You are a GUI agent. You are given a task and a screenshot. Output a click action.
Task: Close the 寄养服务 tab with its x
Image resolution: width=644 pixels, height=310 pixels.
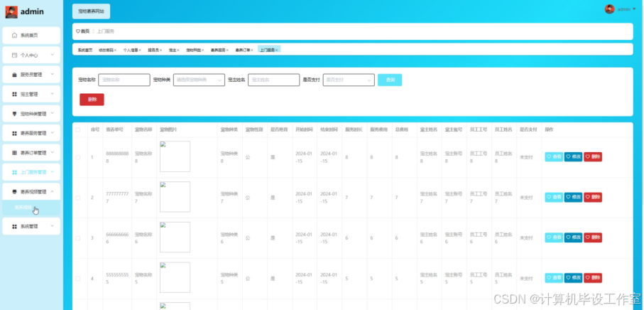227,50
